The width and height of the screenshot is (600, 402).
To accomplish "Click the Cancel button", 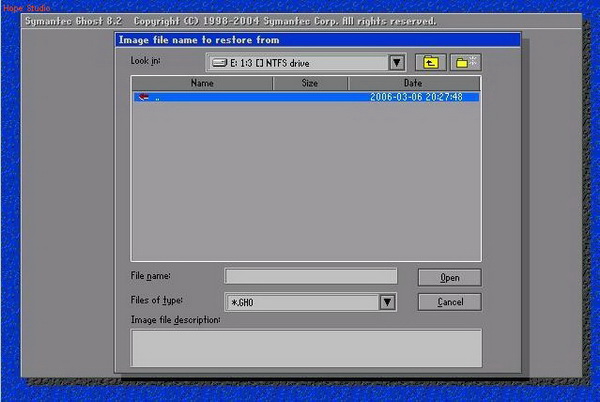I will point(450,302).
